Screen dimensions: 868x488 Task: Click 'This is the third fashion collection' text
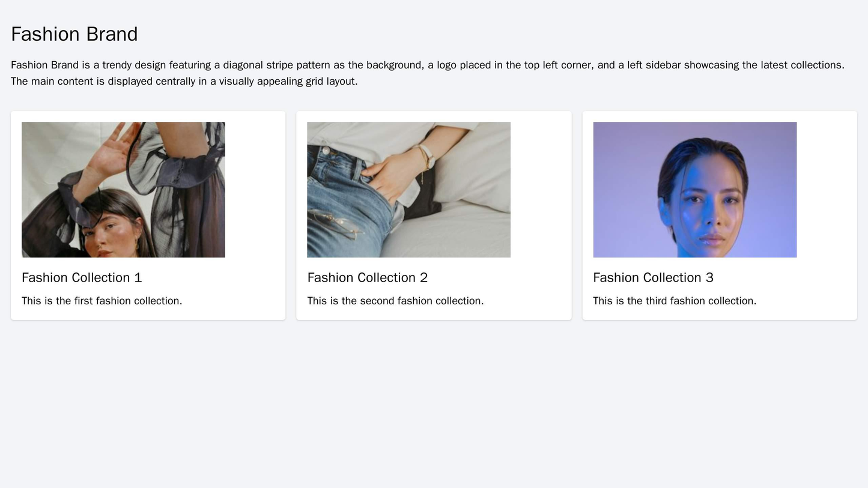tap(675, 301)
